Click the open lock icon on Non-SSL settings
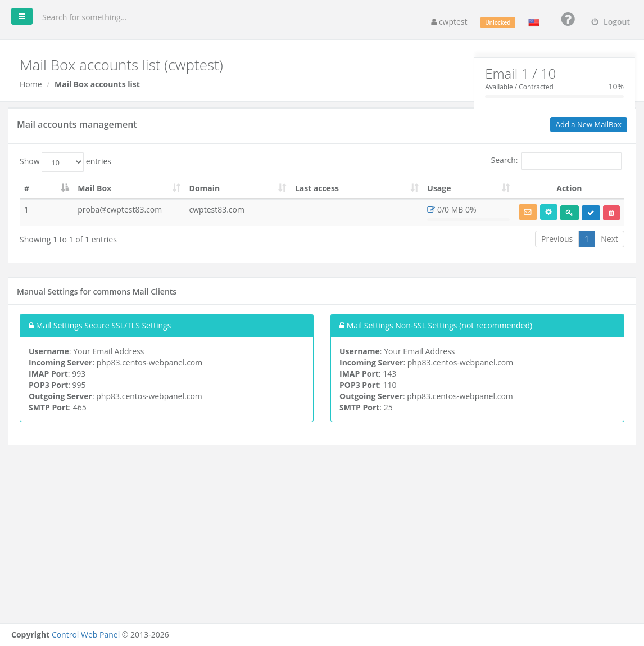644x646 pixels. (342, 325)
